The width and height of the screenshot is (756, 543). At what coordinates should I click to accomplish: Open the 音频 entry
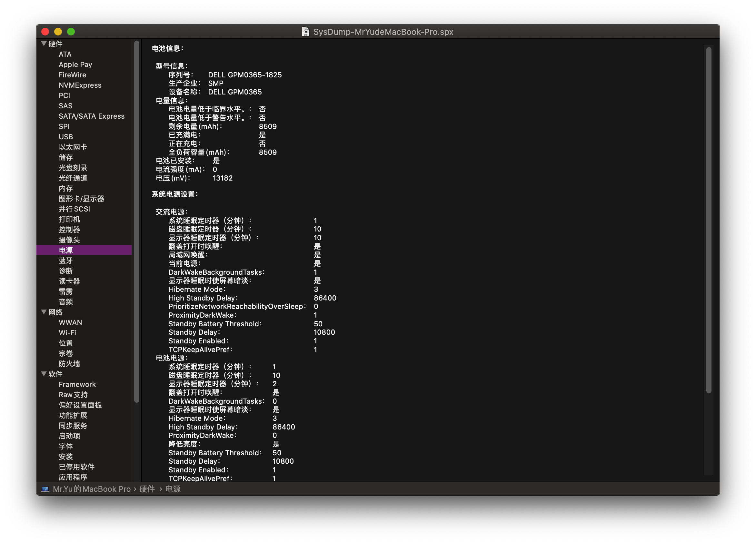click(66, 302)
